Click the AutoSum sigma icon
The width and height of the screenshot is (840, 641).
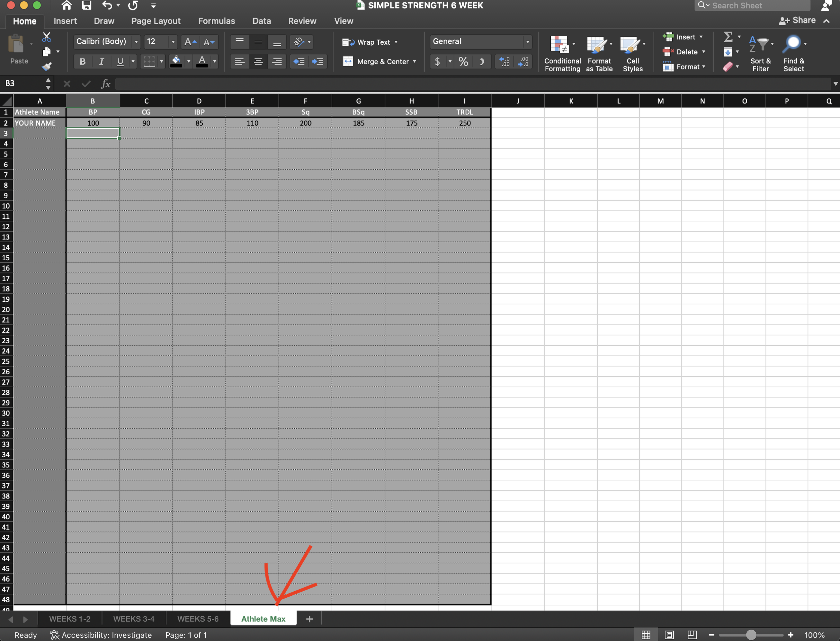click(x=728, y=37)
